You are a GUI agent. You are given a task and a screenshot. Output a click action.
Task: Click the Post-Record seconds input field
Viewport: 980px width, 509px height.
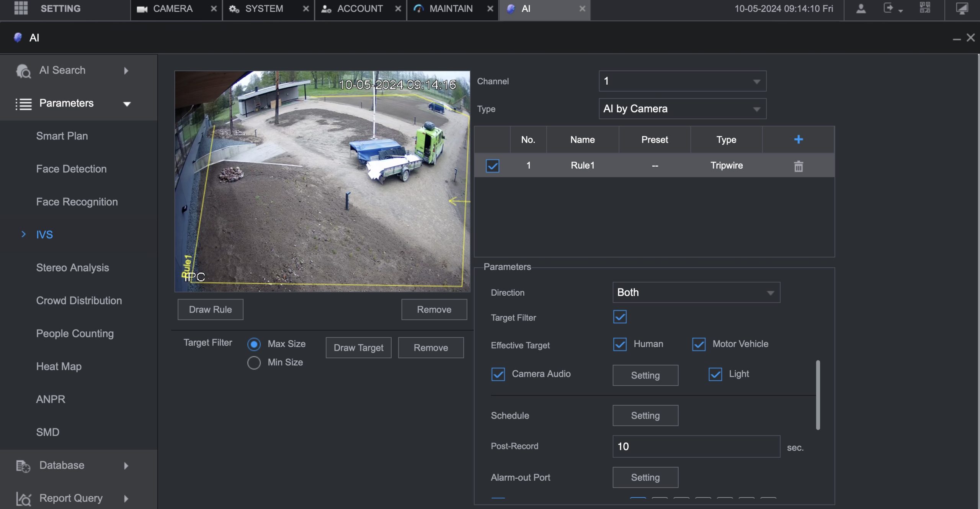click(696, 446)
